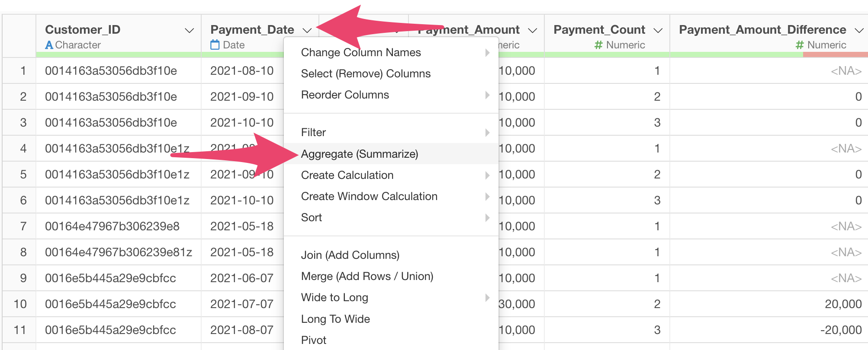Open the Payment_Date column dropdown arrow
This screenshot has height=350, width=868.
point(307,30)
